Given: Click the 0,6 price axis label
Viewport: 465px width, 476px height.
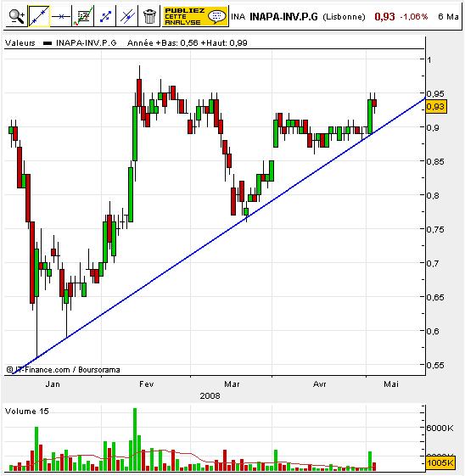Looking at the screenshot, I should click(x=433, y=331).
